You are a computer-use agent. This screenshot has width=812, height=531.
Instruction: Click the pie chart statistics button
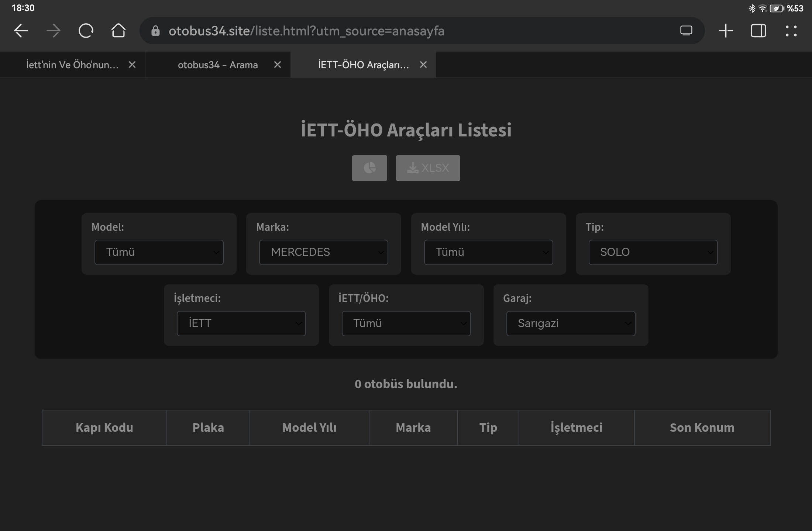[x=369, y=168]
